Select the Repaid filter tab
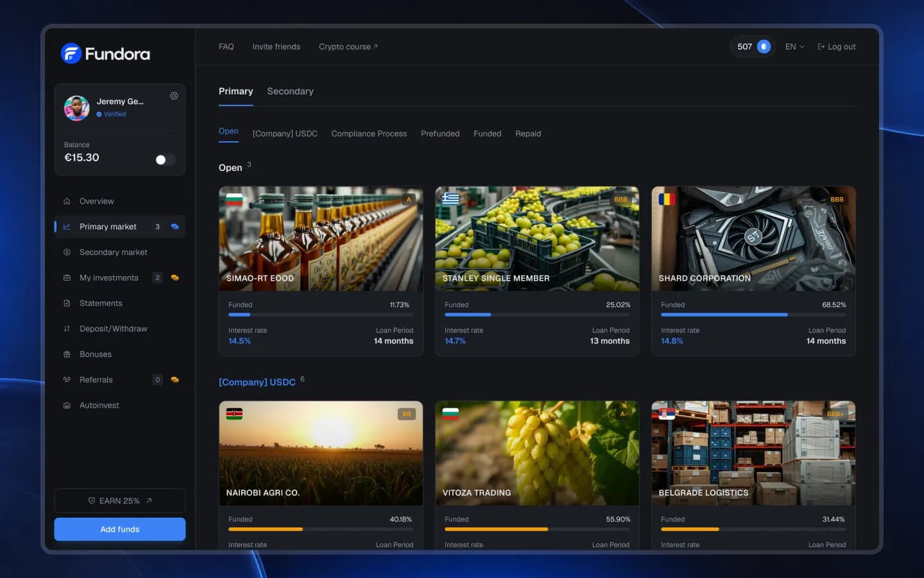The height and width of the screenshot is (578, 924). 528,134
